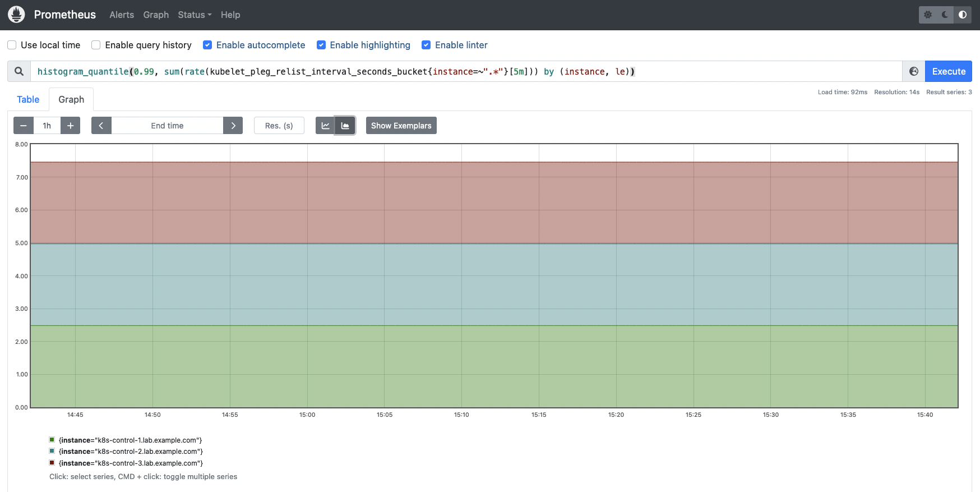Enable query history checkbox
This screenshot has height=492, width=980.
point(96,45)
